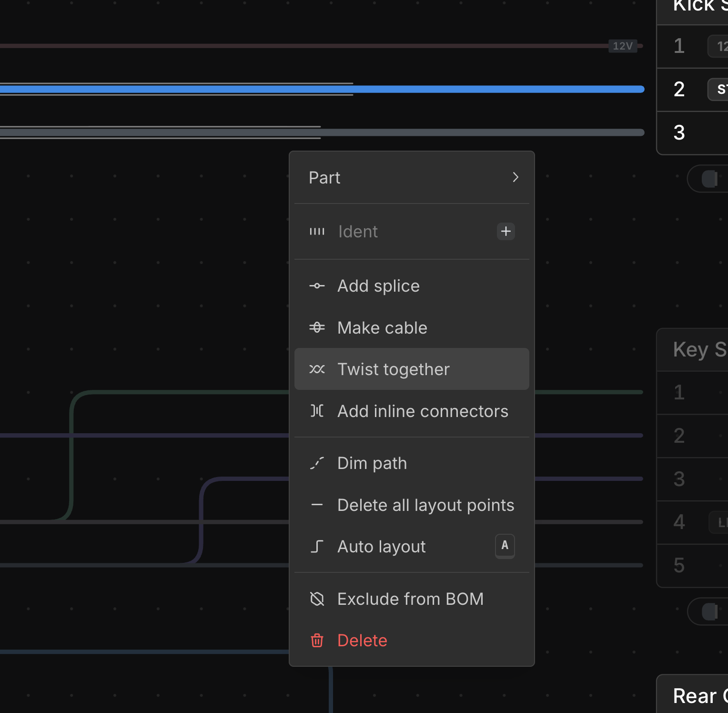This screenshot has width=728, height=713.
Task: Select the Part menu entry
Action: (324, 178)
